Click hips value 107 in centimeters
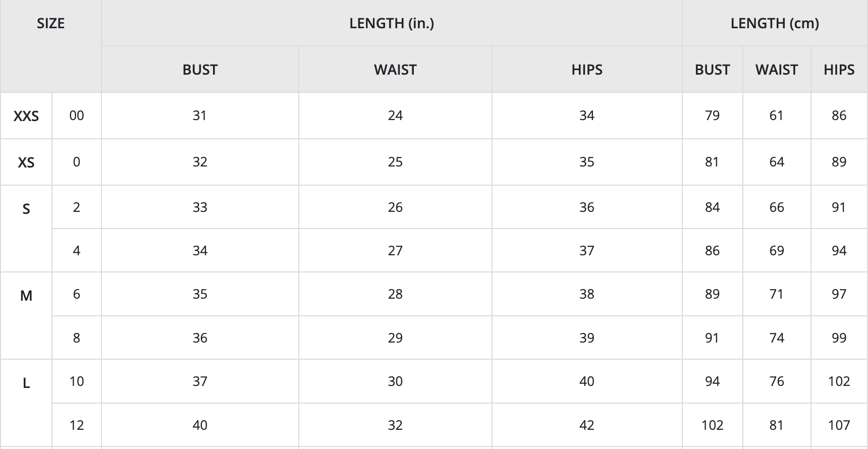This screenshot has width=868, height=449. (x=839, y=425)
